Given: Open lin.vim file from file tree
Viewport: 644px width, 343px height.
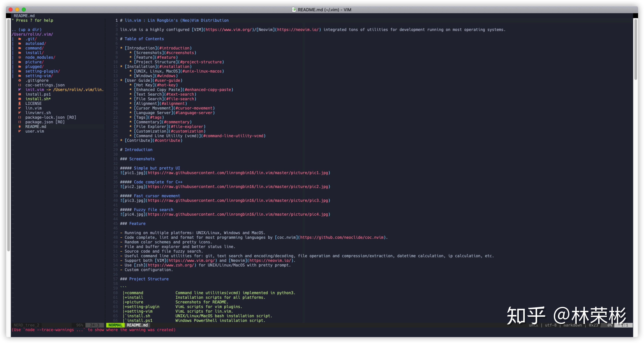Looking at the screenshot, I should [33, 108].
